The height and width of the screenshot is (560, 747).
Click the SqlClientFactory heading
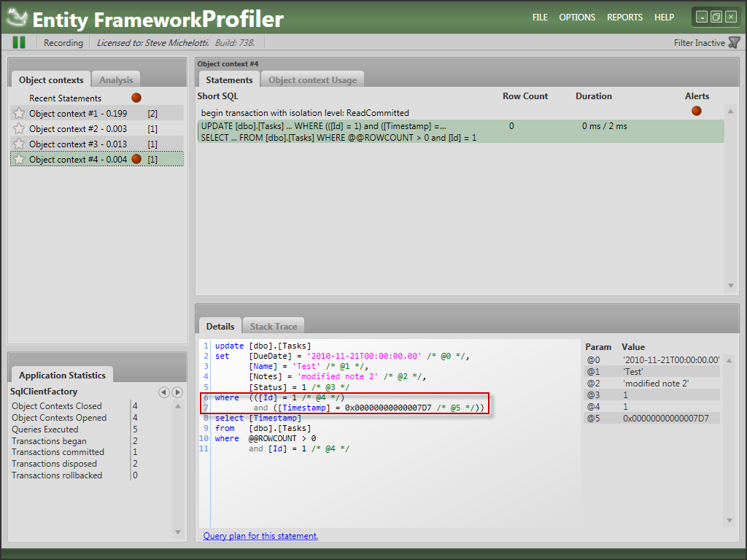tap(43, 392)
